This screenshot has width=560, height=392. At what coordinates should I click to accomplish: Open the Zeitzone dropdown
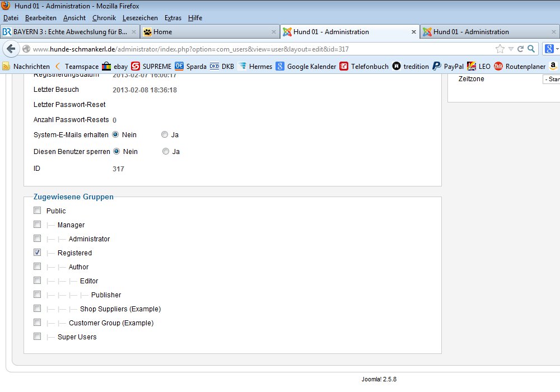[551, 80]
